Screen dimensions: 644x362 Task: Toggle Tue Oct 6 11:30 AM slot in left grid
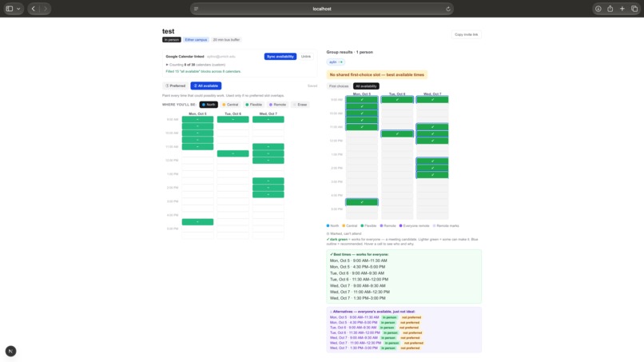click(x=233, y=153)
